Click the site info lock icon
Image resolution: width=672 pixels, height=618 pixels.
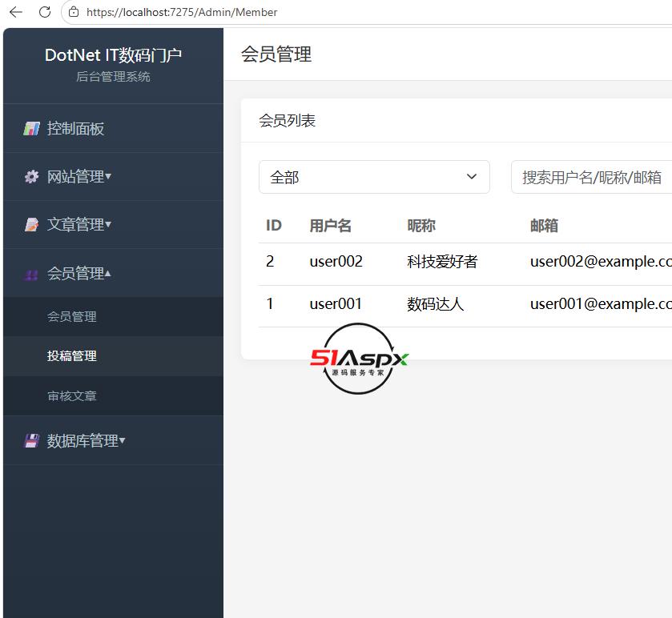(x=74, y=12)
